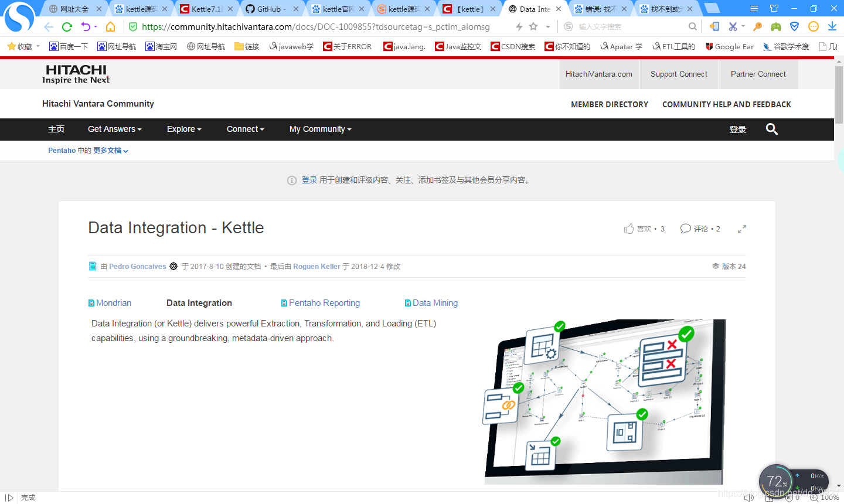Click the orange key password icon

[x=757, y=26]
